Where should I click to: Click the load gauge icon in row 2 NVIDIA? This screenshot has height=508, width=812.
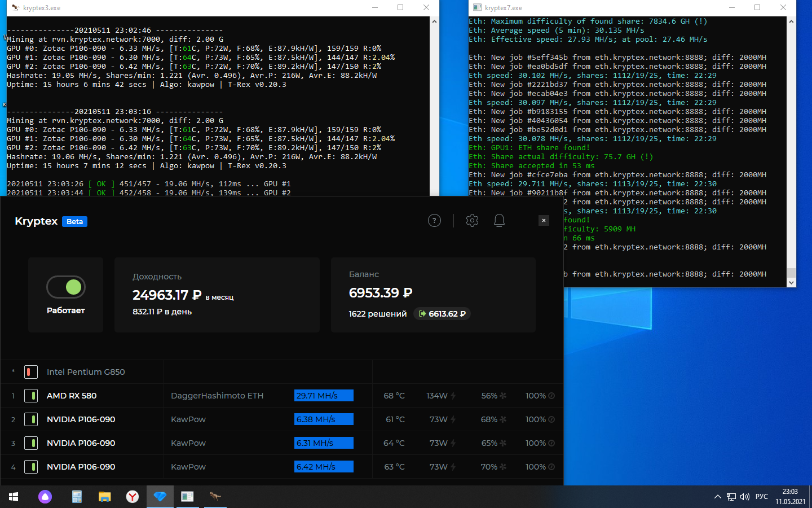[551, 419]
